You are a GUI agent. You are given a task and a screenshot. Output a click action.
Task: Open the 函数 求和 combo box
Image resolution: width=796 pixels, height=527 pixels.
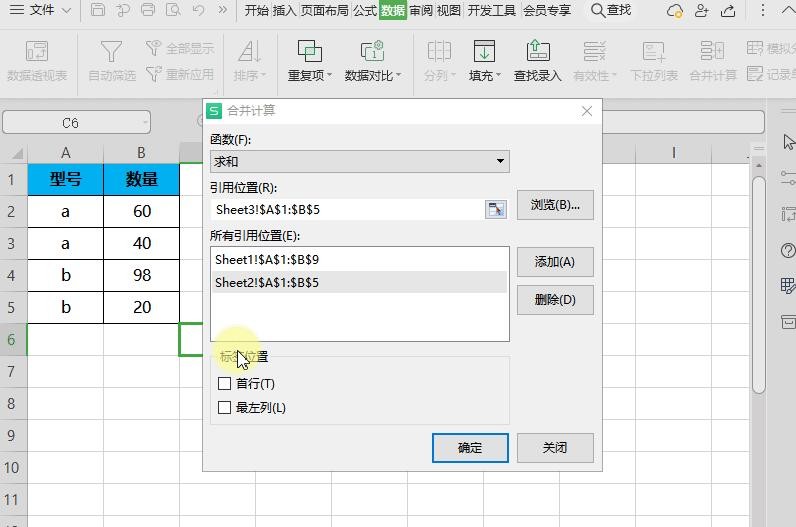pos(359,161)
